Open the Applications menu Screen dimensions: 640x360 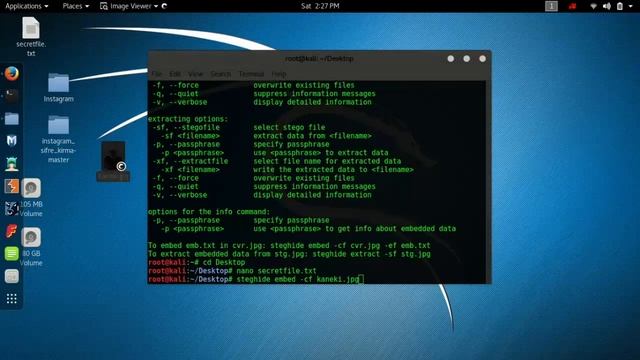pos(27,6)
